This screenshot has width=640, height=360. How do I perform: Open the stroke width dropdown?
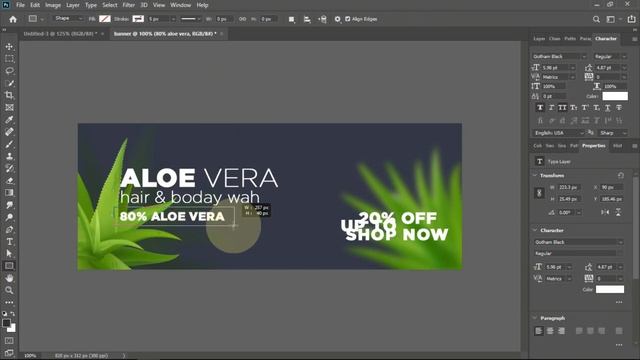click(173, 19)
